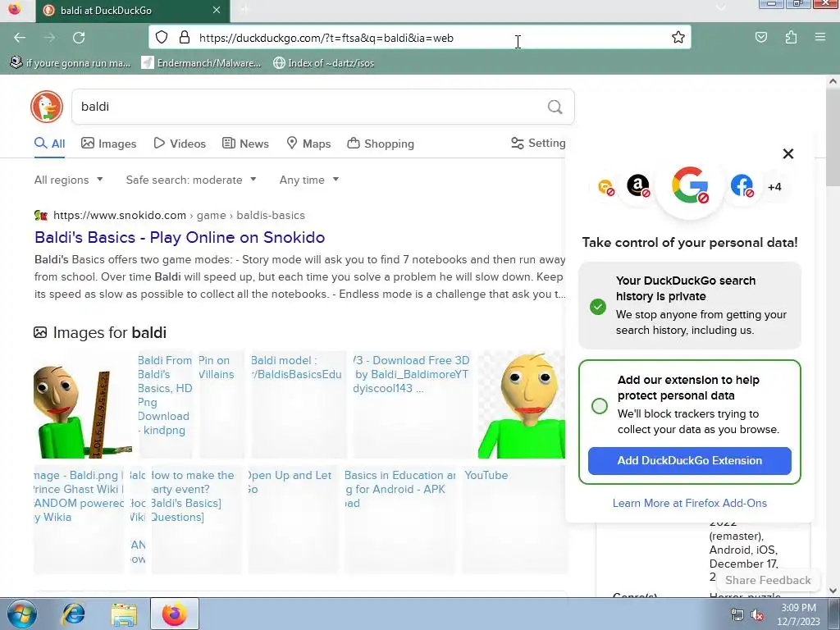Launch Internet Explorer from taskbar
This screenshot has height=630, width=840.
[73, 614]
